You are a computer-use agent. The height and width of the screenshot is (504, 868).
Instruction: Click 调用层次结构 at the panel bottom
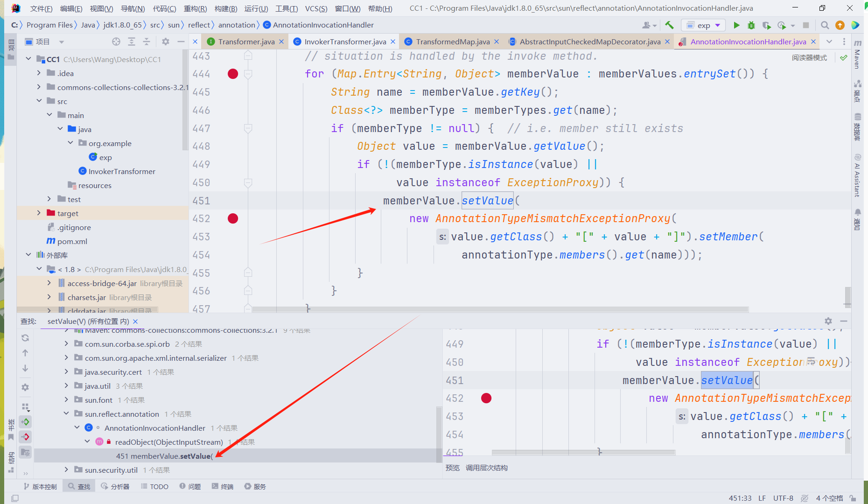487,468
